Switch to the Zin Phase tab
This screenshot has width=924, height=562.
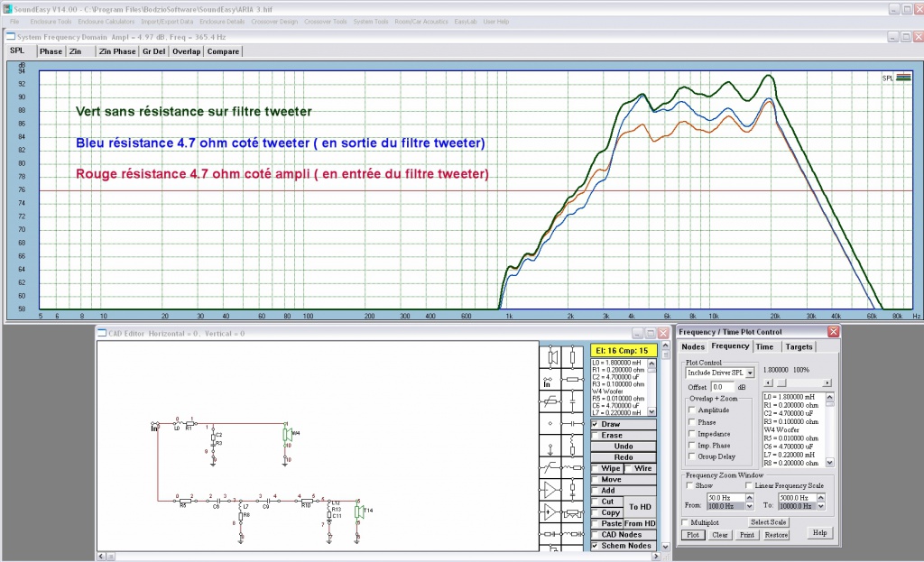(117, 51)
